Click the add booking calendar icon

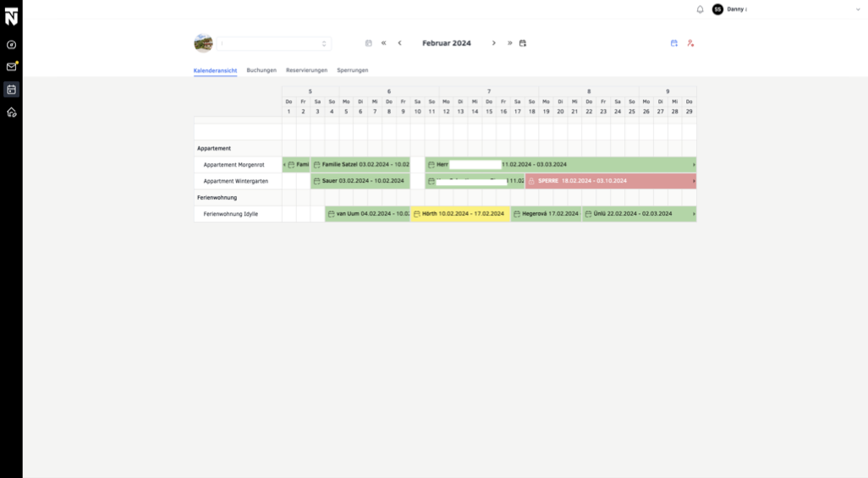click(x=674, y=43)
